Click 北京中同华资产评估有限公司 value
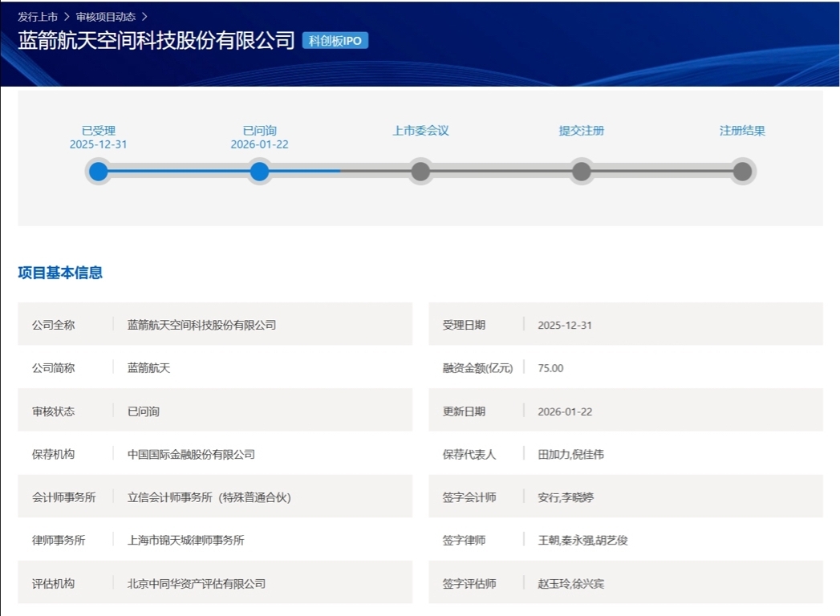Image resolution: width=840 pixels, height=616 pixels. (x=196, y=584)
